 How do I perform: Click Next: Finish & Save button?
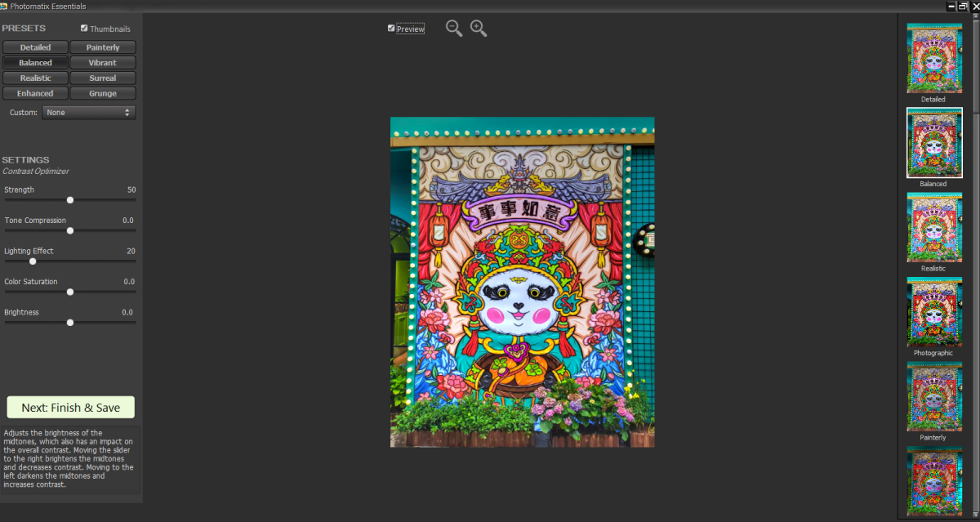pos(70,408)
